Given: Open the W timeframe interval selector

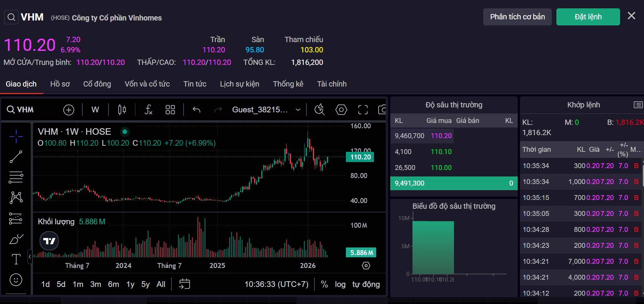Looking at the screenshot, I should click(95, 110).
